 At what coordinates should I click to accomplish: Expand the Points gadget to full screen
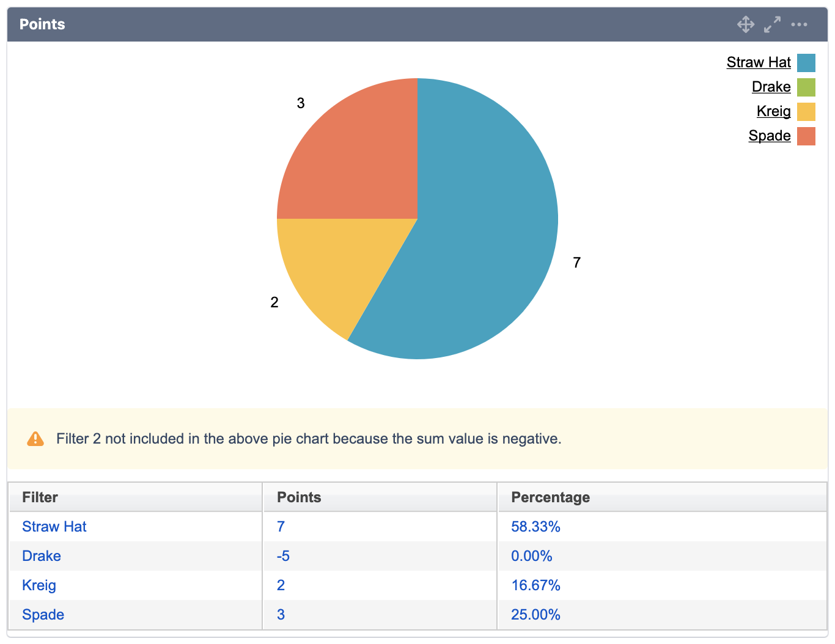(772, 24)
